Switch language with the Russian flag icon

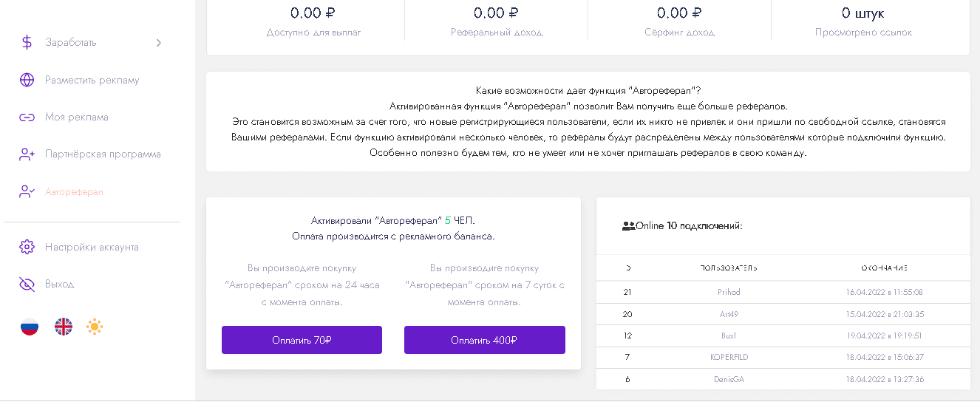[30, 327]
